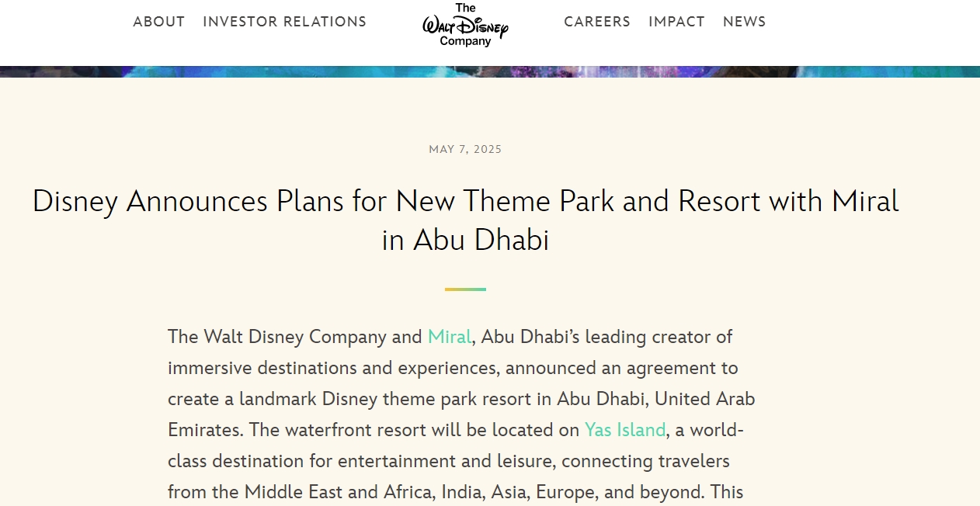The width and height of the screenshot is (980, 506).
Task: Open the Careers section
Action: [597, 22]
